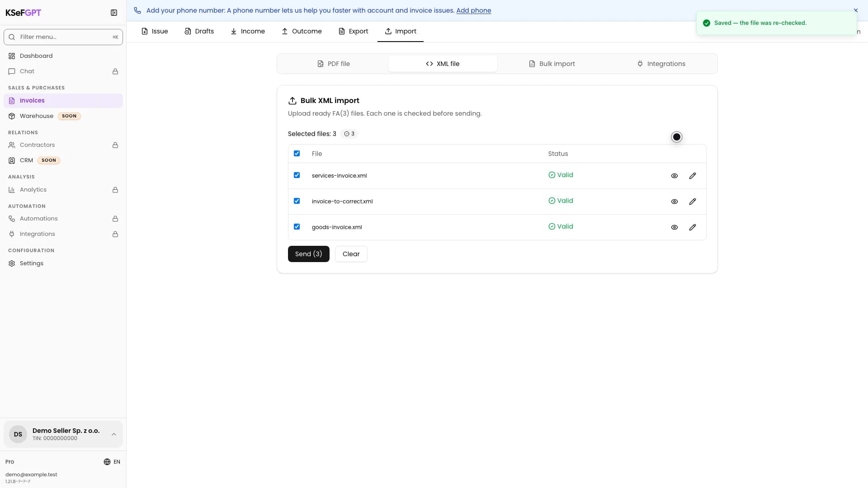
Task: Uncheck services-invoice.xml checkbox
Action: tap(297, 175)
